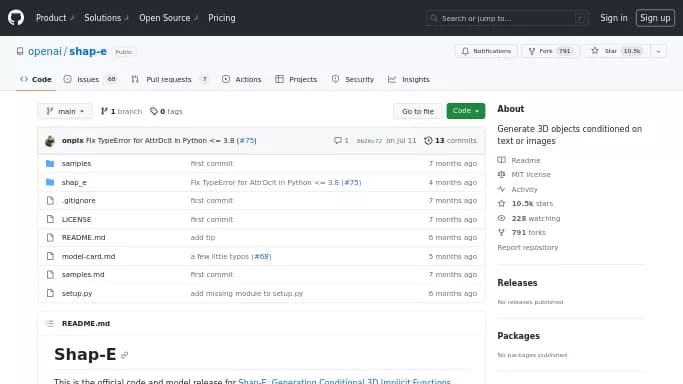This screenshot has height=384, width=683.
Task: Switch to the Actions tab
Action: [242, 79]
